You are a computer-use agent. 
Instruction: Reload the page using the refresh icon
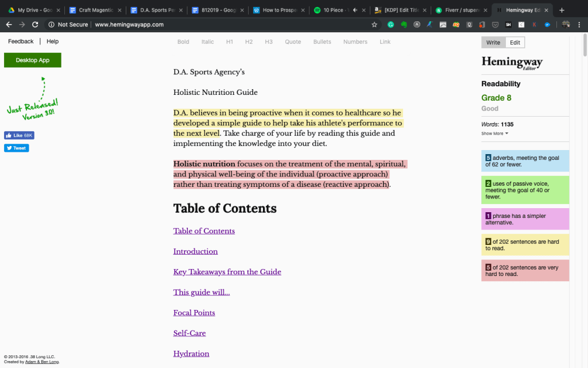click(35, 25)
